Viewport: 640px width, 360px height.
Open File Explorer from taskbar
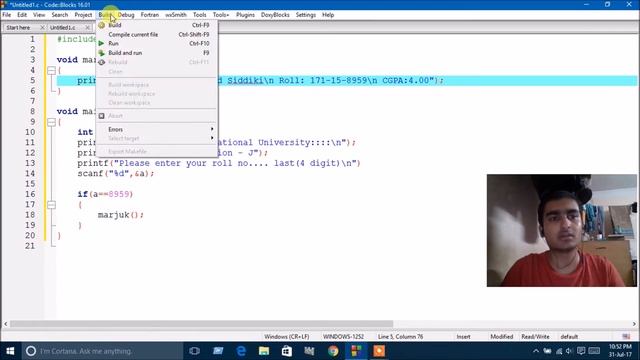coord(264,351)
